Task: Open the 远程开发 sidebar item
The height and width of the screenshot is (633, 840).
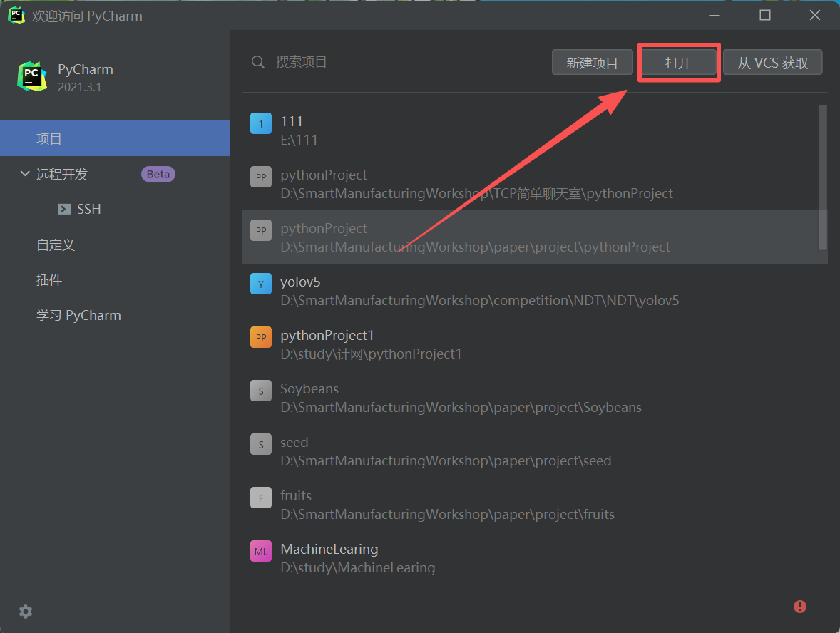Action: [x=61, y=175]
